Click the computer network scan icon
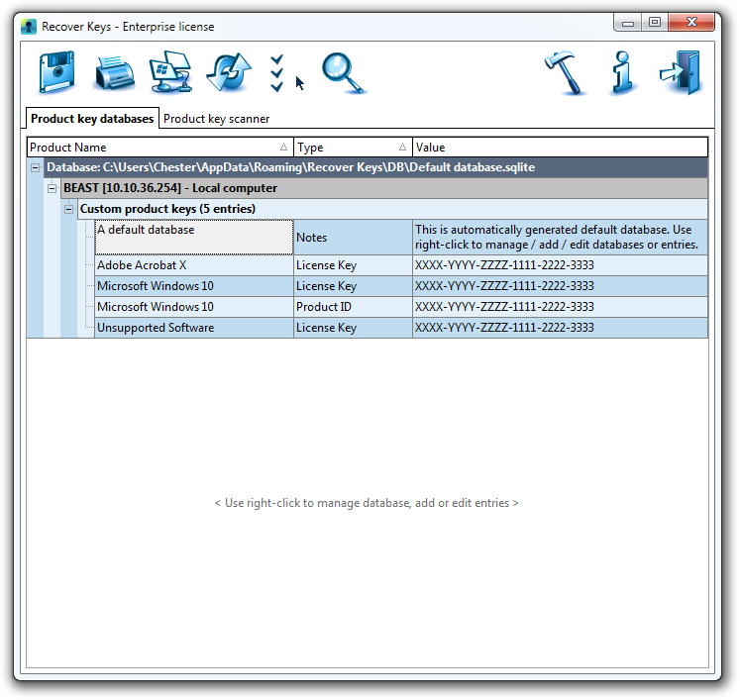 tap(170, 71)
